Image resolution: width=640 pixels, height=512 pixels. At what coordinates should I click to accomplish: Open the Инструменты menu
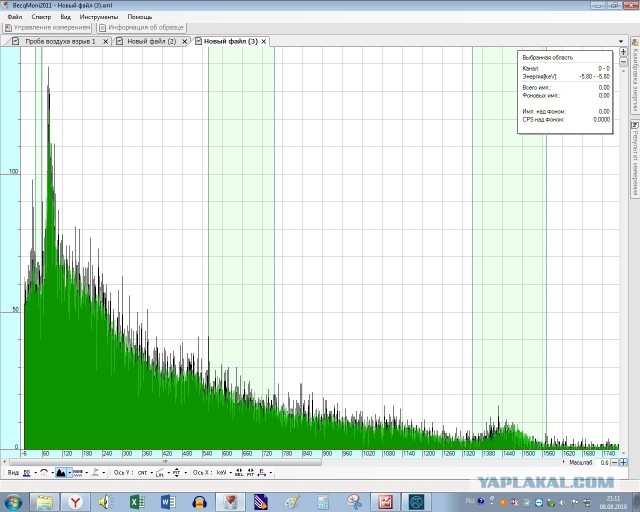point(99,17)
